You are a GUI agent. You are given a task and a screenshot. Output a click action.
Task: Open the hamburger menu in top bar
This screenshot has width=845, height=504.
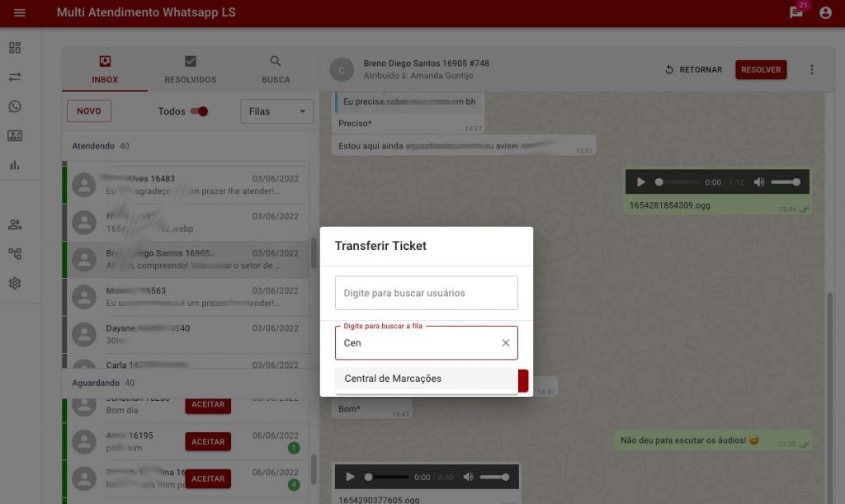[x=20, y=13]
